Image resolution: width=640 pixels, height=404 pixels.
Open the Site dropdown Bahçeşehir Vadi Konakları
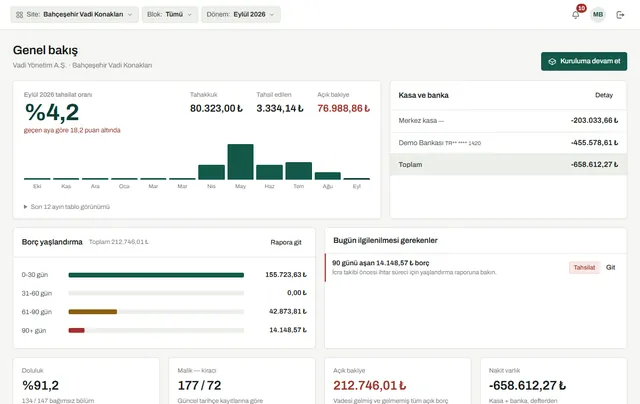pos(74,14)
